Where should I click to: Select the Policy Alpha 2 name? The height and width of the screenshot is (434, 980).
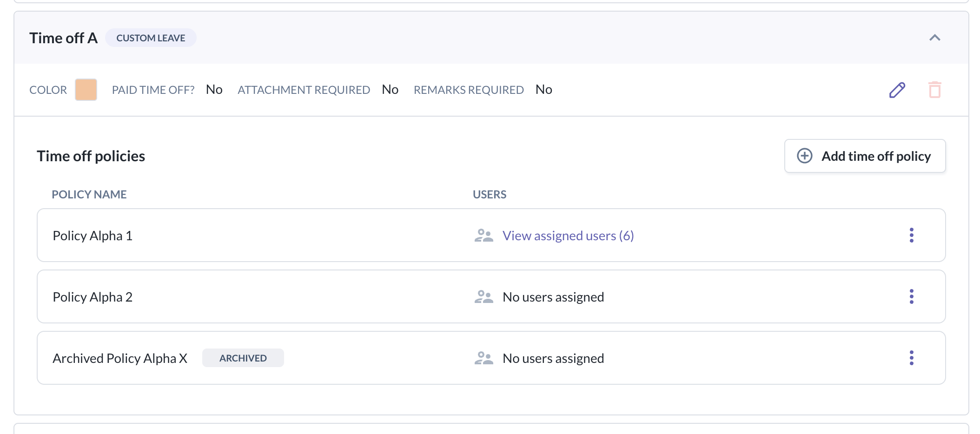(93, 297)
